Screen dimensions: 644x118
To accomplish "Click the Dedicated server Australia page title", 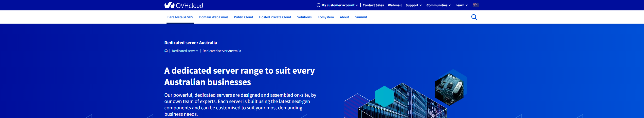I will pos(191,43).
